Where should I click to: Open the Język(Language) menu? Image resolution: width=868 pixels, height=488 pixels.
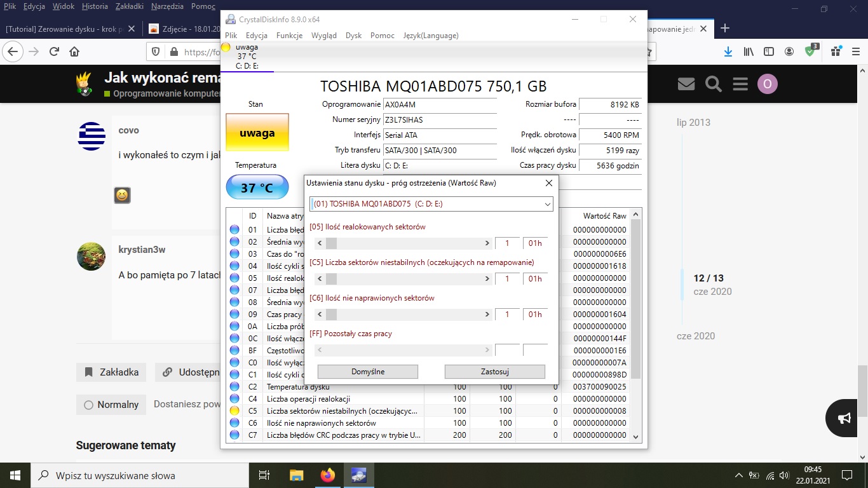click(431, 36)
